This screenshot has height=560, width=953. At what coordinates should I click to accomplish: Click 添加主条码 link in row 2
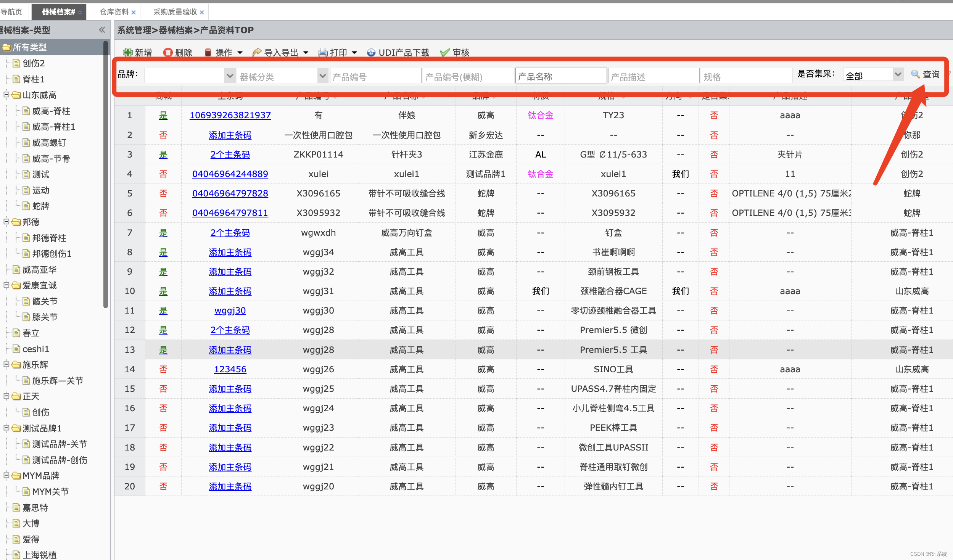230,135
